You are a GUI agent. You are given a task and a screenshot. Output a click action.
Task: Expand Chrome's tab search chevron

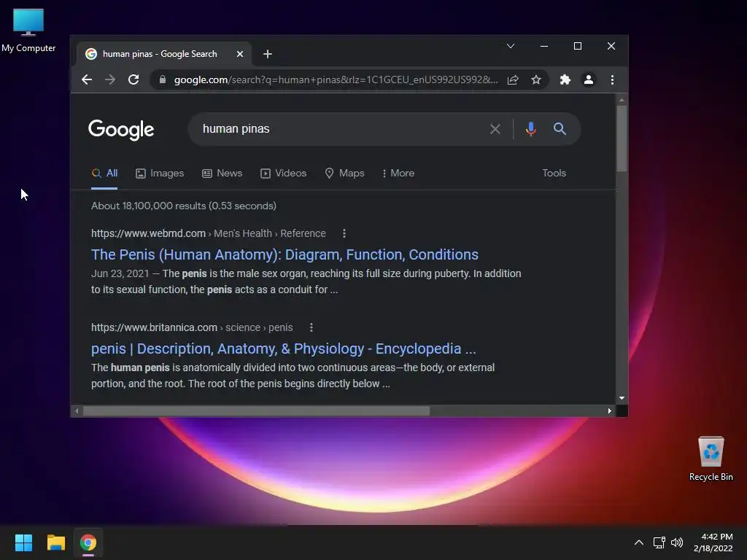point(510,46)
